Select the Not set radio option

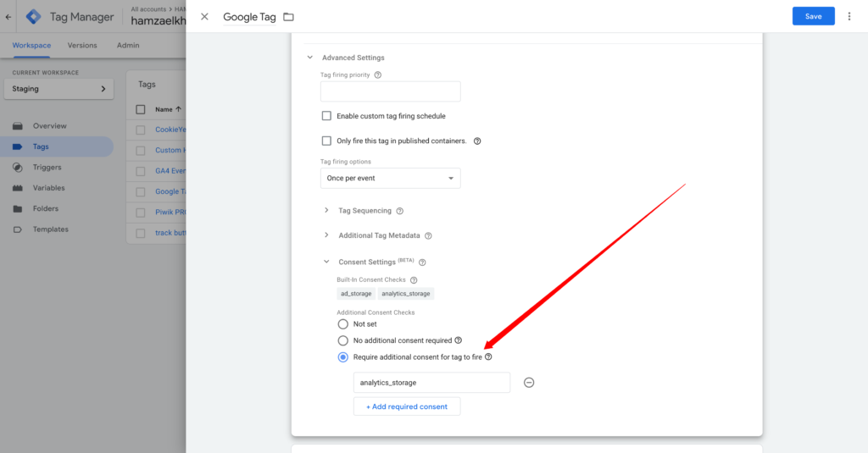coord(342,323)
